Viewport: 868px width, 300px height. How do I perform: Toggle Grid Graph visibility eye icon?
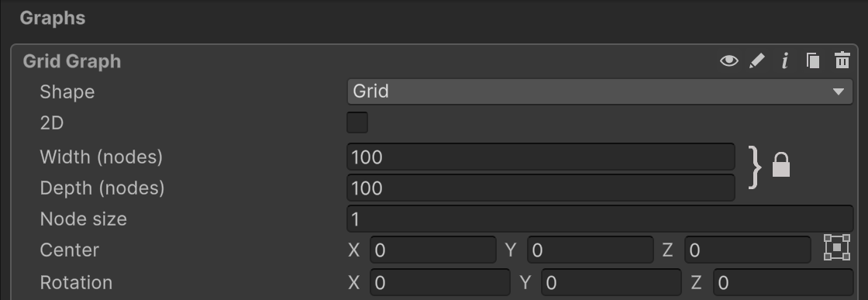coord(728,60)
